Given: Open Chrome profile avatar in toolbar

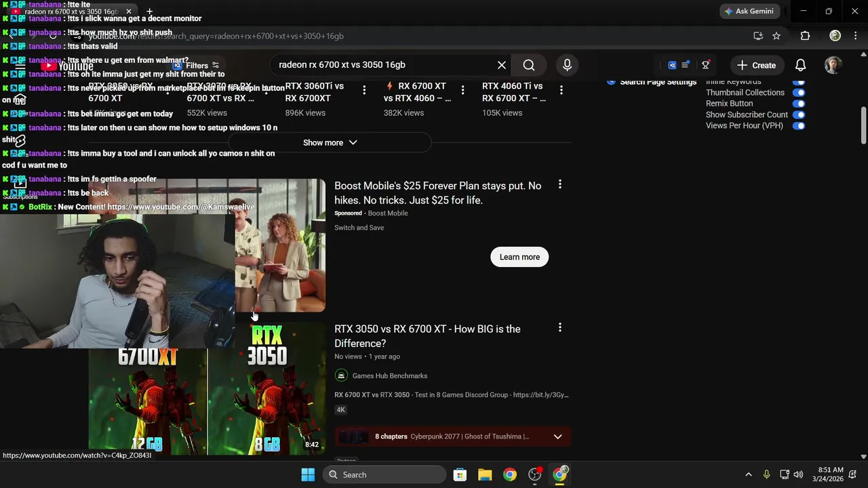Looking at the screenshot, I should tap(835, 36).
